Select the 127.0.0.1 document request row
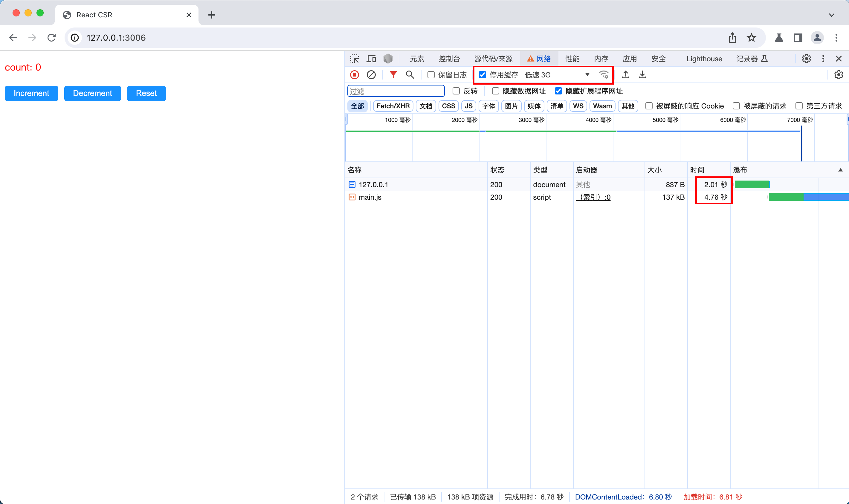 [x=597, y=184]
